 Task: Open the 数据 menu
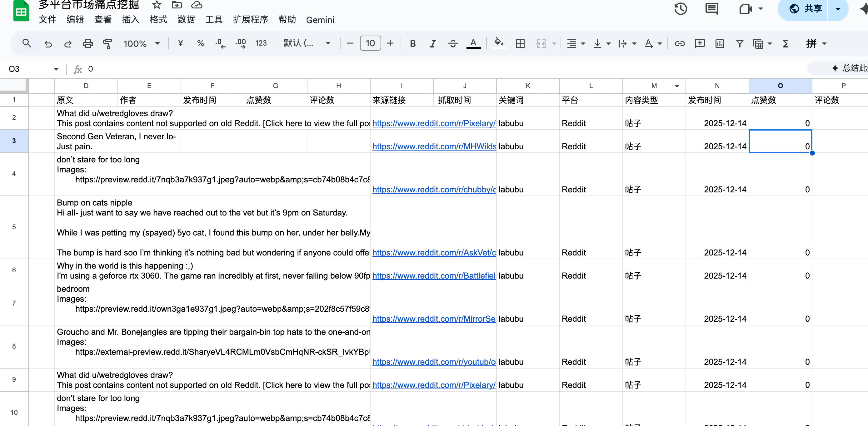click(186, 20)
